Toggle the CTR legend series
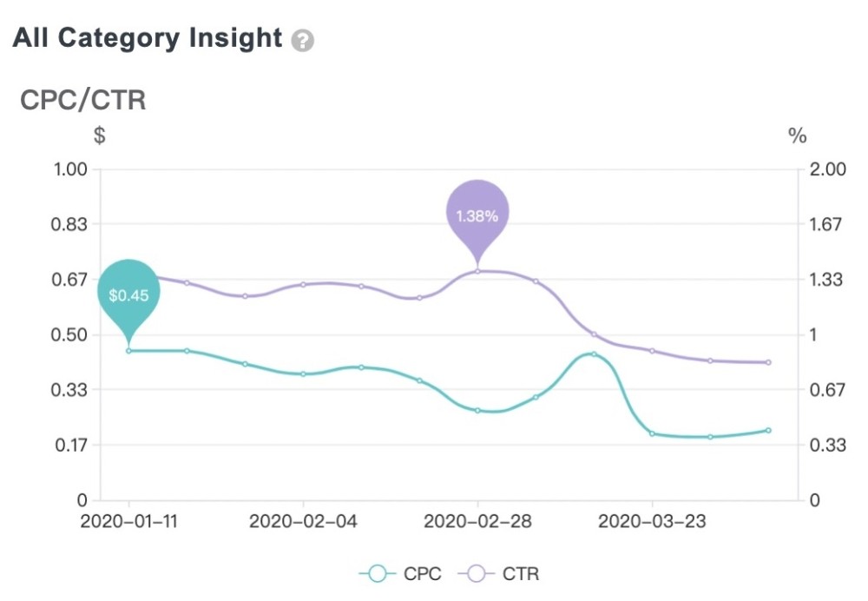The image size is (868, 601). pos(499,573)
